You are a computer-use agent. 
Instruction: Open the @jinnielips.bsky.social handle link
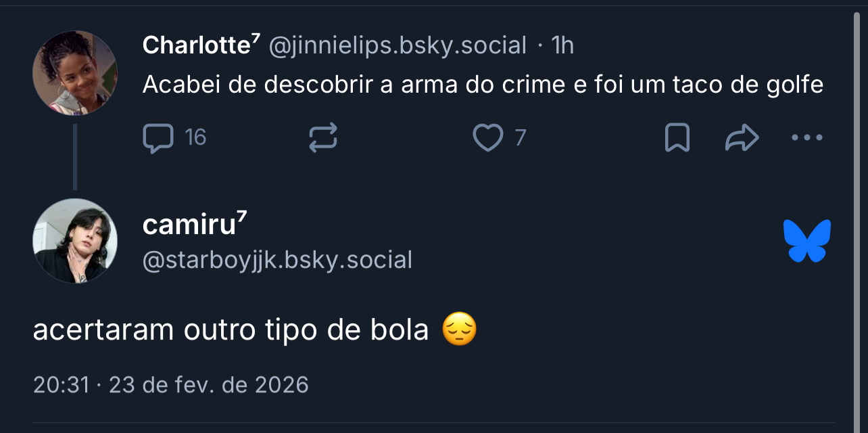pyautogui.click(x=397, y=45)
